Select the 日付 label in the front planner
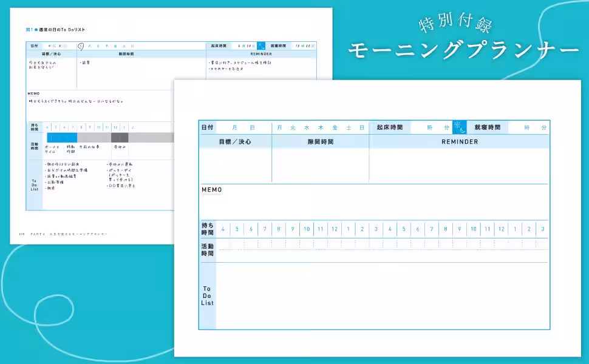 [x=207, y=127]
